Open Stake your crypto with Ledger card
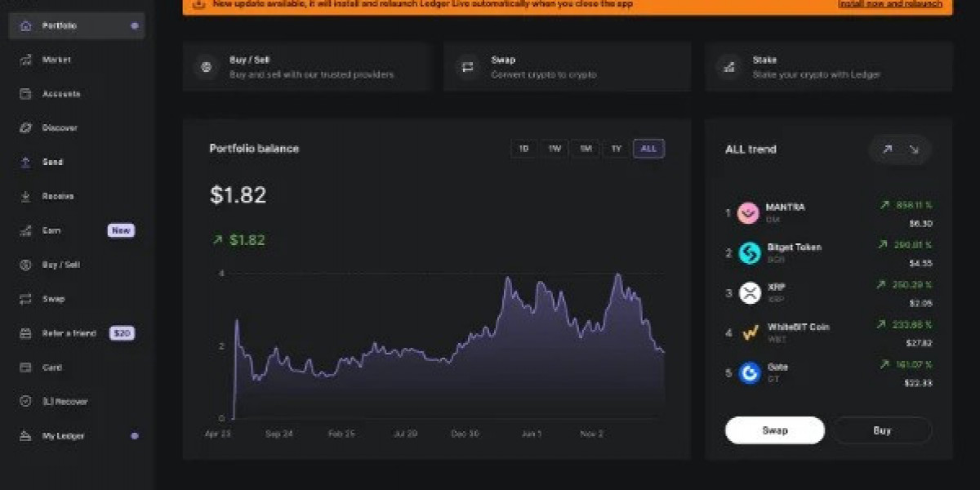The image size is (980, 490). click(827, 67)
